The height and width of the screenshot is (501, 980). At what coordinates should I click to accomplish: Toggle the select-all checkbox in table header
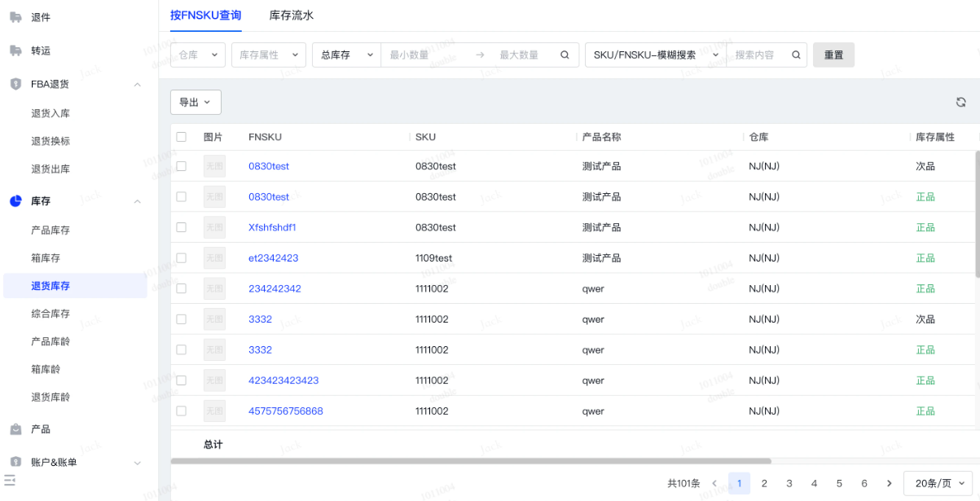pos(182,137)
